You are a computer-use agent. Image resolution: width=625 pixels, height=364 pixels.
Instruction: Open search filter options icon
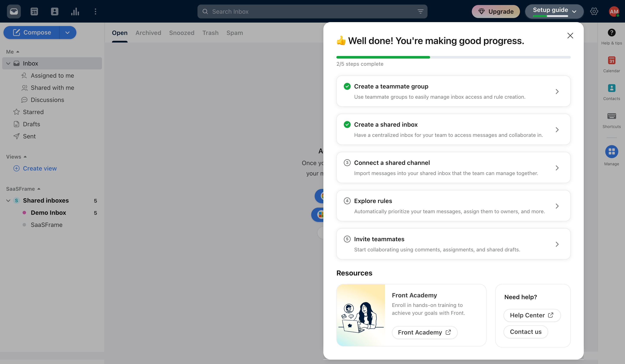(420, 11)
